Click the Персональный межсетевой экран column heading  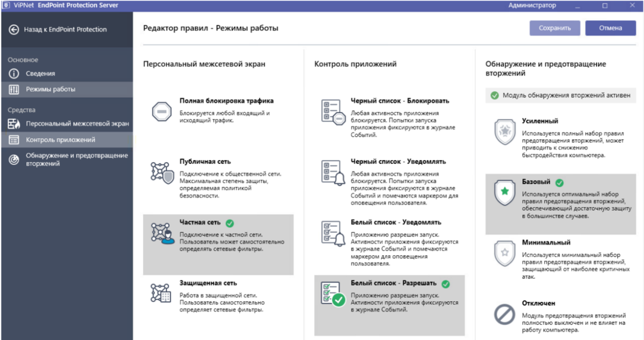(x=204, y=64)
